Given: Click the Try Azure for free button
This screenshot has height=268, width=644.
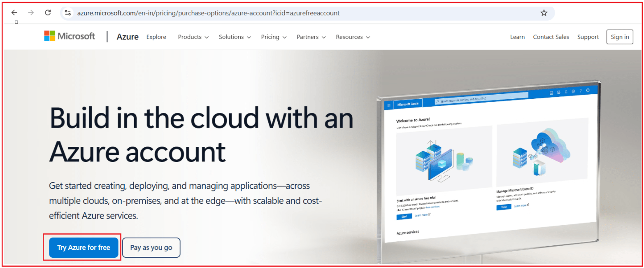Looking at the screenshot, I should click(x=83, y=247).
